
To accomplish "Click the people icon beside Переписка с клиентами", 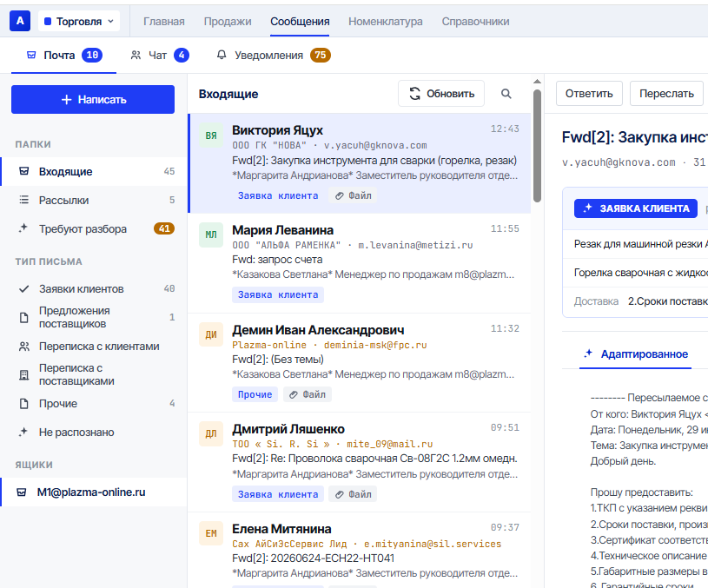I will tap(24, 347).
